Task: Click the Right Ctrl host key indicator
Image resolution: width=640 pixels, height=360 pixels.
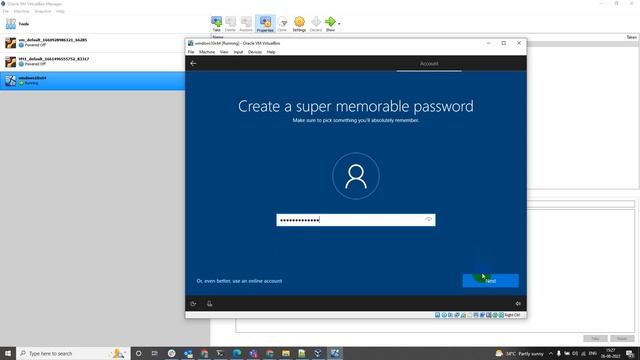Action: (512, 315)
